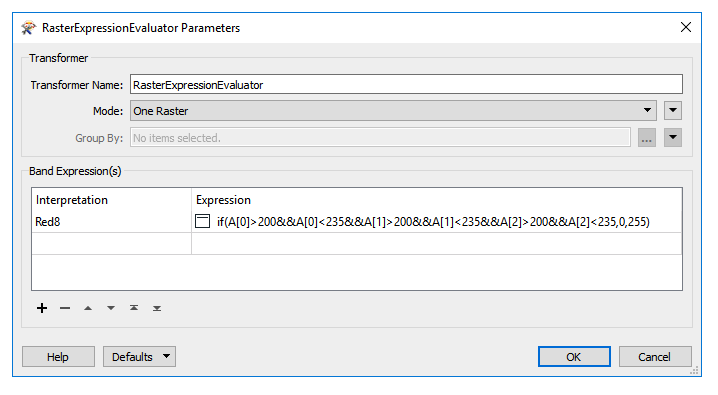Viewport: 718px width, 395px height.
Task: Add a new band expression row
Action: pos(42,308)
